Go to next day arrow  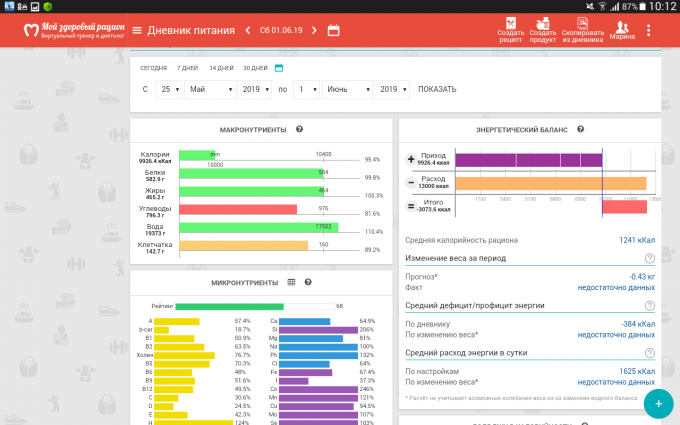[313, 30]
